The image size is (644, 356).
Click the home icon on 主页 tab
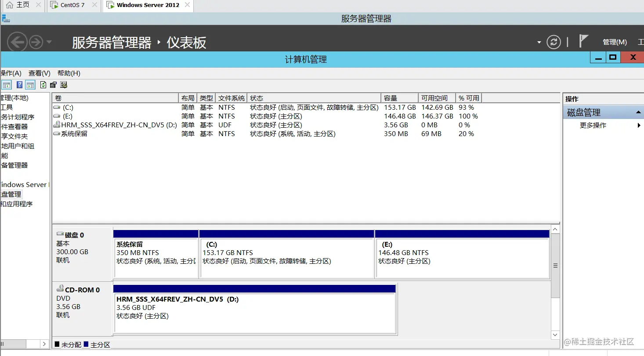[x=10, y=5]
